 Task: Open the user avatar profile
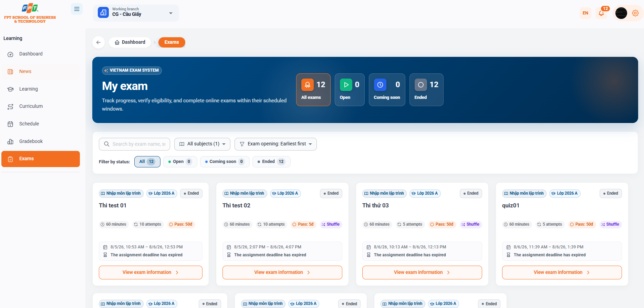[x=621, y=13]
